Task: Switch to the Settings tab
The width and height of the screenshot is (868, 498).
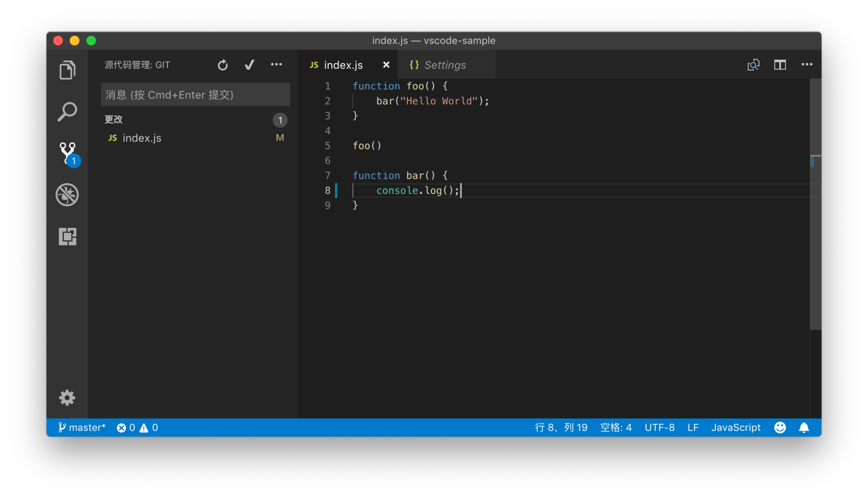Action: tap(445, 65)
